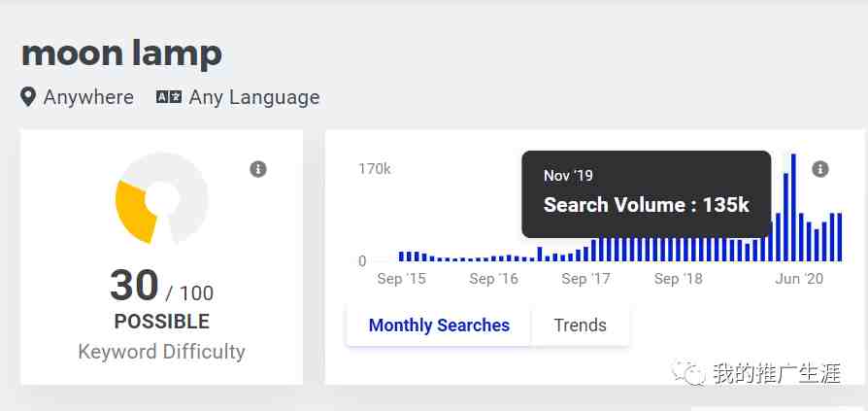Click the Sep '18 axis label
Image resolution: width=868 pixels, height=411 pixels.
point(678,279)
